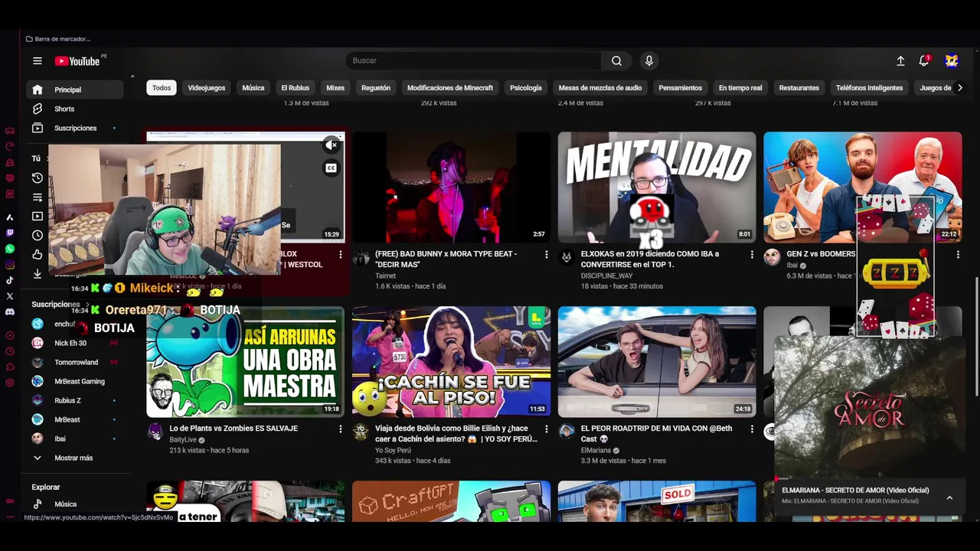Open Nick Eh 30 subscription channel
The height and width of the screenshot is (551, 980).
[x=75, y=343]
